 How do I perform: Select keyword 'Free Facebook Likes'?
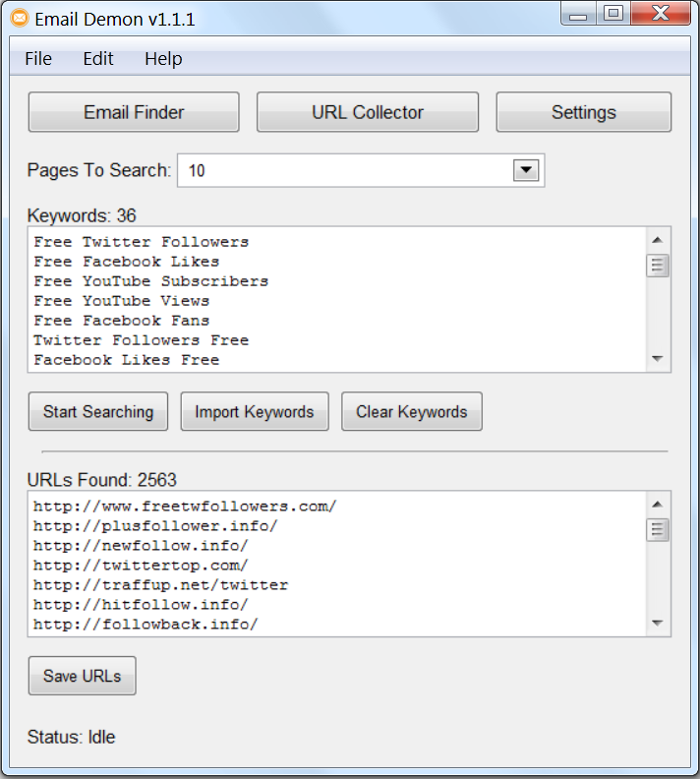[x=126, y=262]
